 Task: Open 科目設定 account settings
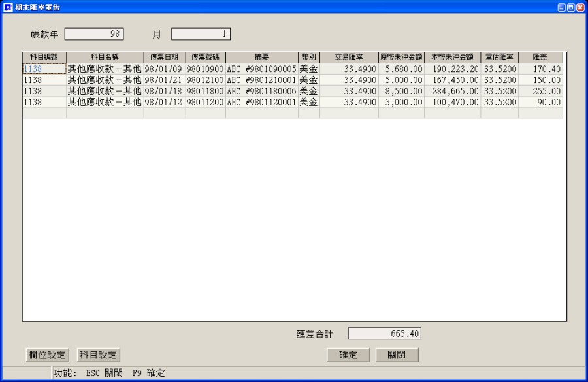98,355
